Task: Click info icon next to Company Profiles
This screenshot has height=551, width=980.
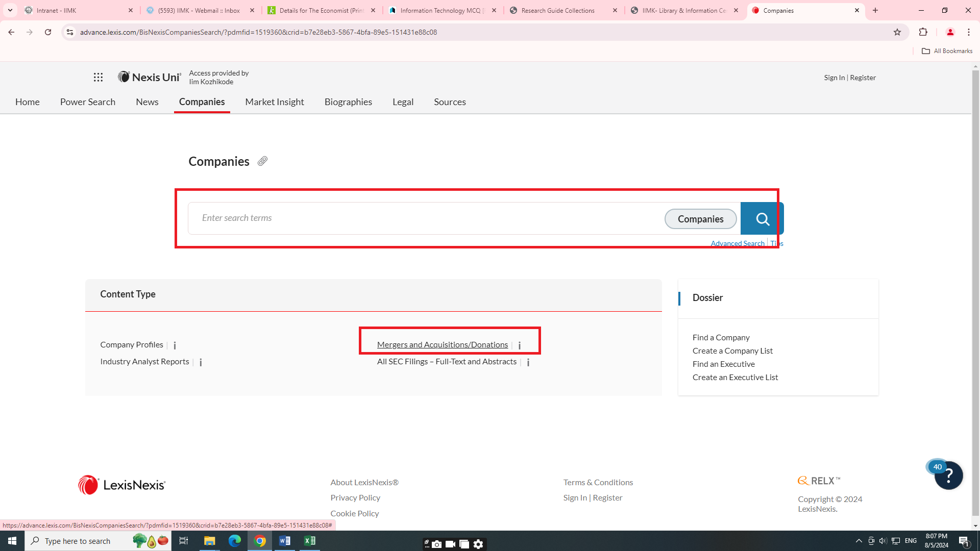Action: pyautogui.click(x=175, y=345)
